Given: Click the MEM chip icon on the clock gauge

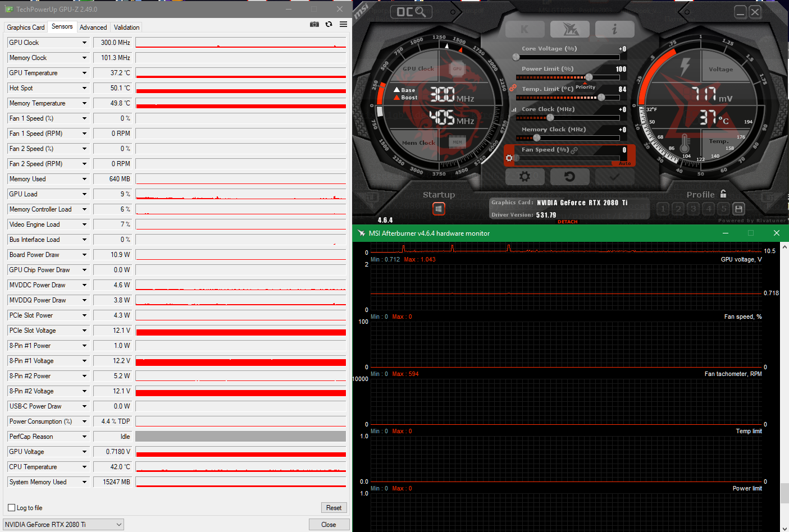Looking at the screenshot, I should pyautogui.click(x=458, y=142).
